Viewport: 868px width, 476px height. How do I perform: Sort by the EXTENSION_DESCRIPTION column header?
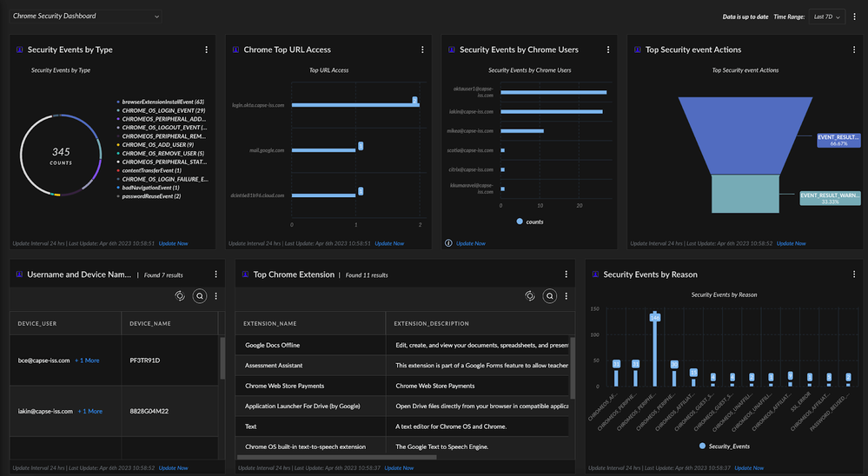pyautogui.click(x=480, y=324)
